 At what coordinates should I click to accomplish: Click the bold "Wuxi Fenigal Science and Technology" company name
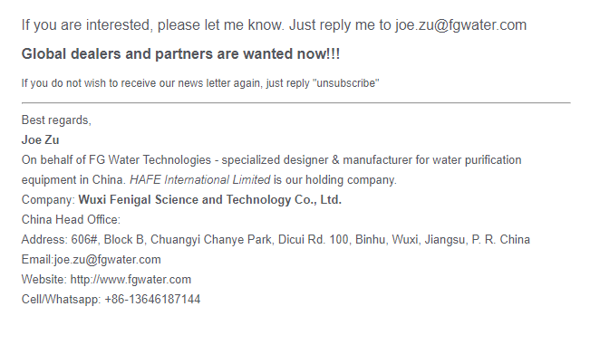[x=184, y=200]
